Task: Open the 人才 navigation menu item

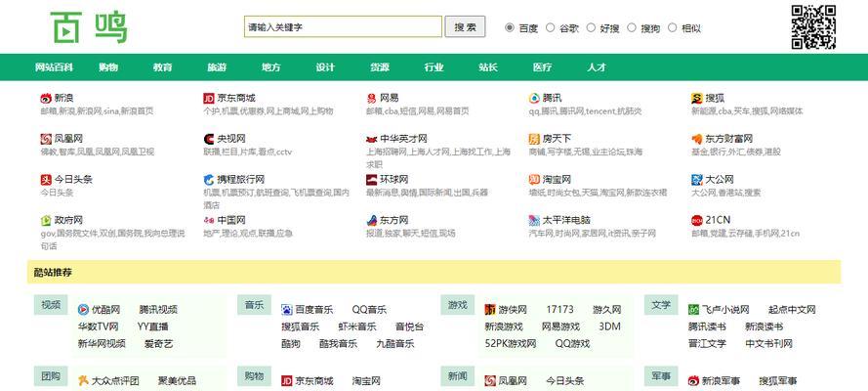Action: tap(597, 67)
